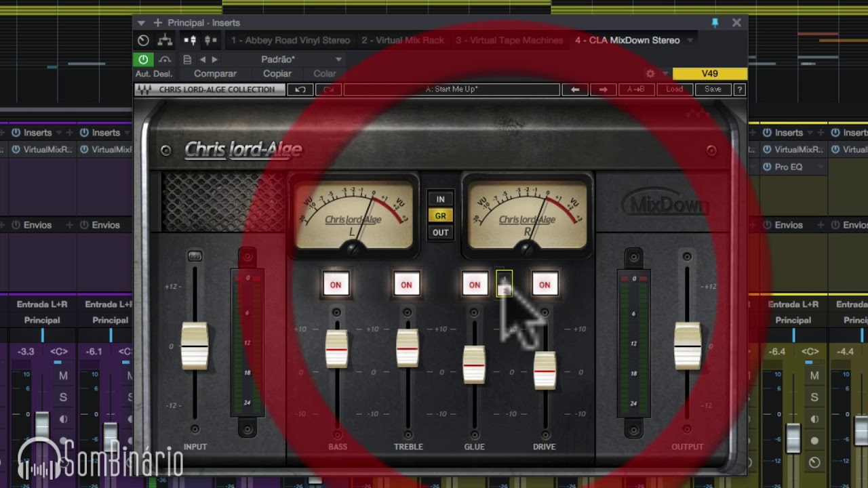Click the BASS fader handle
This screenshot has width=868, height=488.
(x=336, y=349)
